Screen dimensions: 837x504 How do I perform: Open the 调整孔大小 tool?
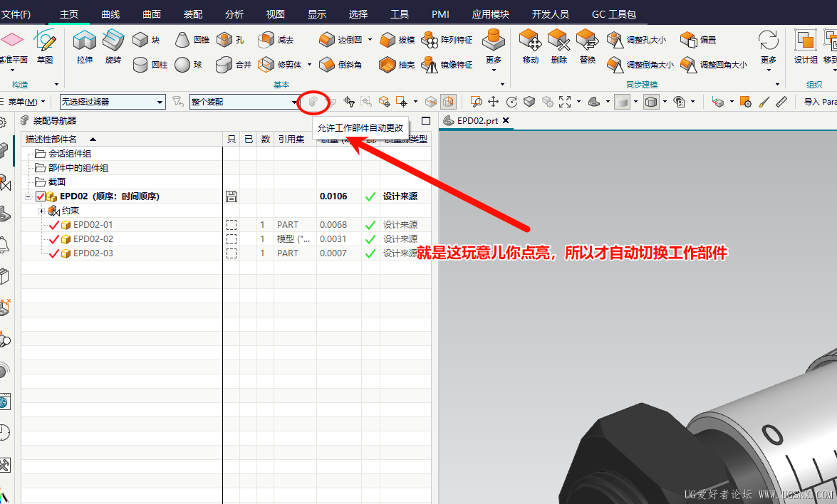click(636, 39)
